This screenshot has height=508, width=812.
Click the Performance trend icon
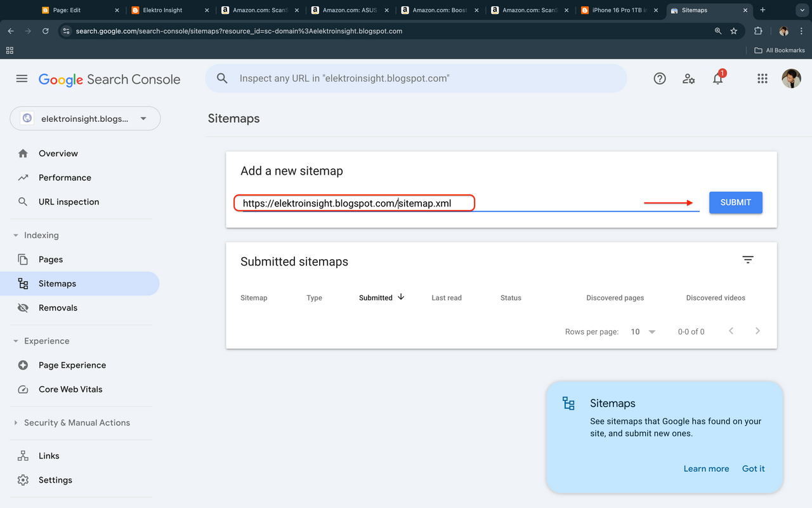[x=23, y=178]
